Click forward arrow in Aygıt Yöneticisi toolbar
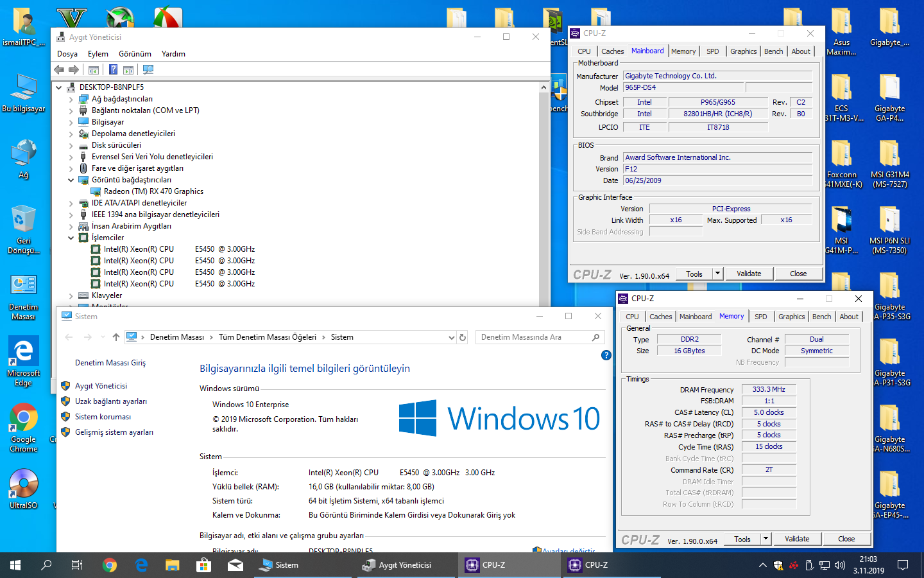 click(x=74, y=69)
